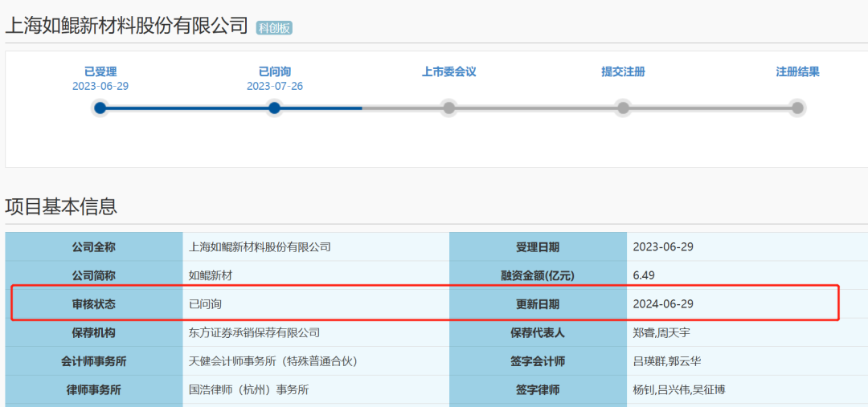Viewport: 868px width, 407px height.
Task: Click the 公司简称 header cell
Action: click(x=94, y=275)
